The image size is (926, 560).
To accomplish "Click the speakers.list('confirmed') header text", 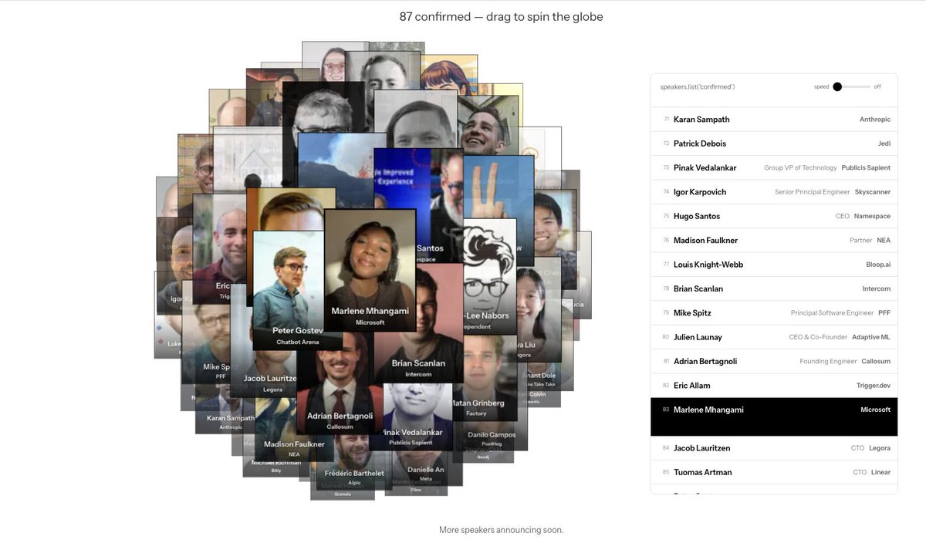I will point(698,87).
